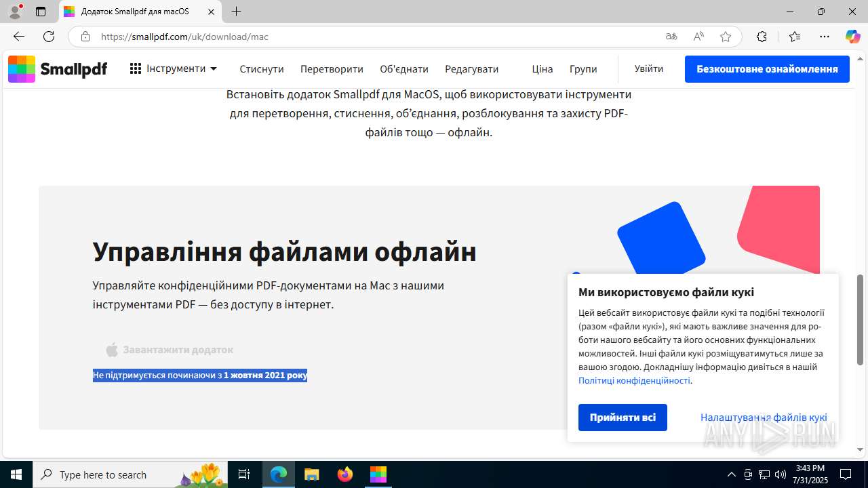This screenshot has width=868, height=488.
Task: Accept all cookies with Прийняти всі
Action: [623, 418]
